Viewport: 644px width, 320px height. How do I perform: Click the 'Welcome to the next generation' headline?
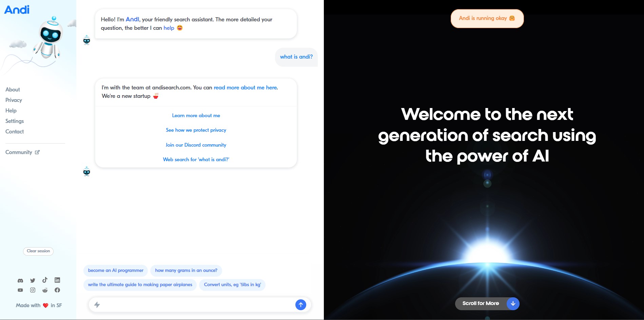(487, 135)
